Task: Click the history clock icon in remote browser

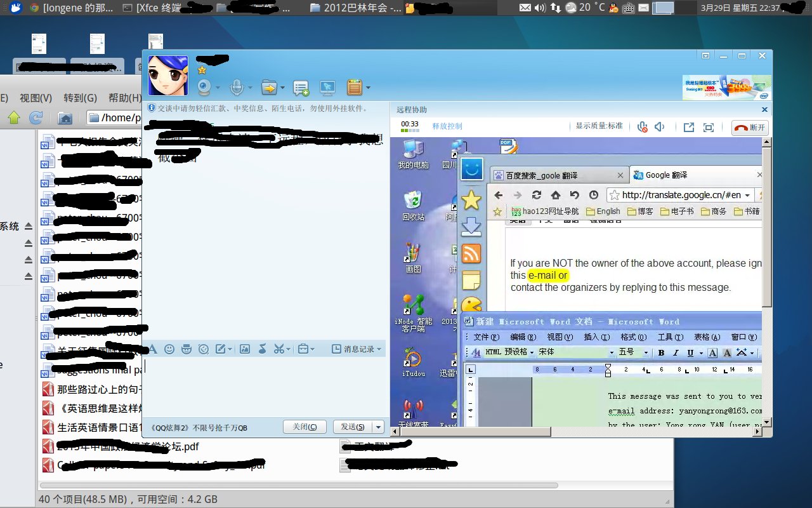Action: [x=594, y=195]
